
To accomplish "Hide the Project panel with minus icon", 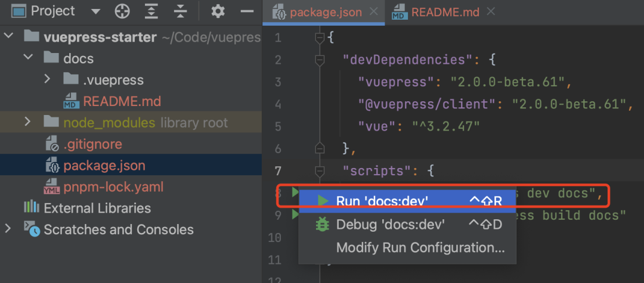I will pyautogui.click(x=247, y=11).
